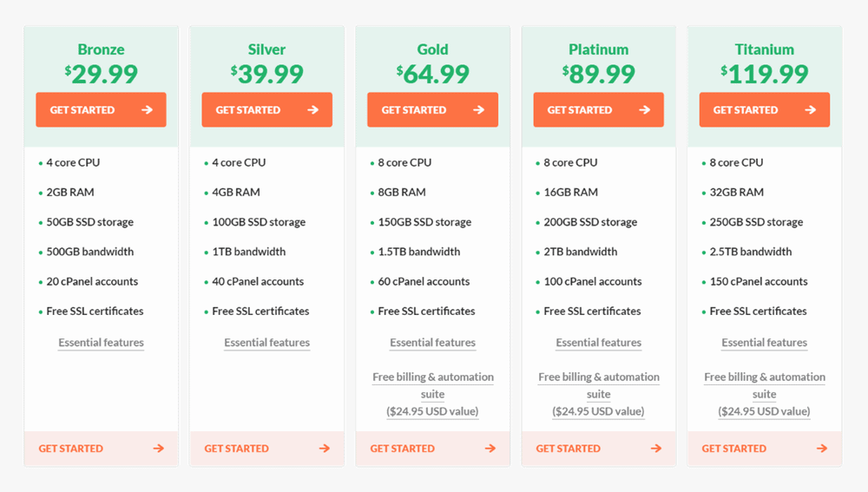Viewport: 868px width, 492px height.
Task: Click Essential features link in Gold plan
Action: [x=433, y=343]
